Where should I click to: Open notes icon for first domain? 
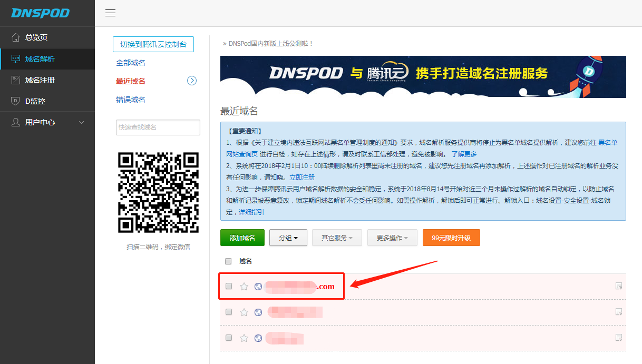pyautogui.click(x=619, y=286)
